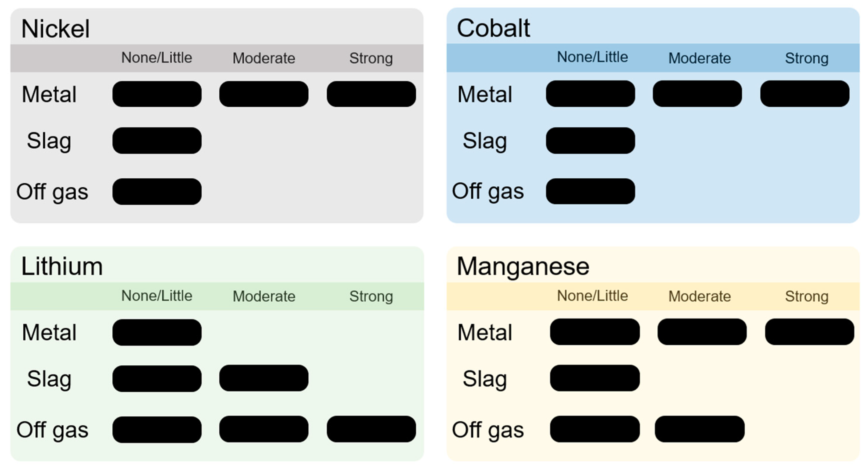Click the Off gas label in Lithium panel

(52, 430)
